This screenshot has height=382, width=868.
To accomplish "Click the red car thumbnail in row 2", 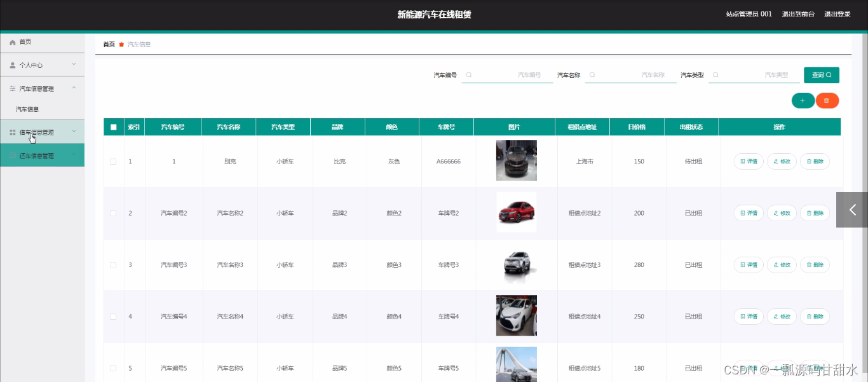I will (x=517, y=212).
